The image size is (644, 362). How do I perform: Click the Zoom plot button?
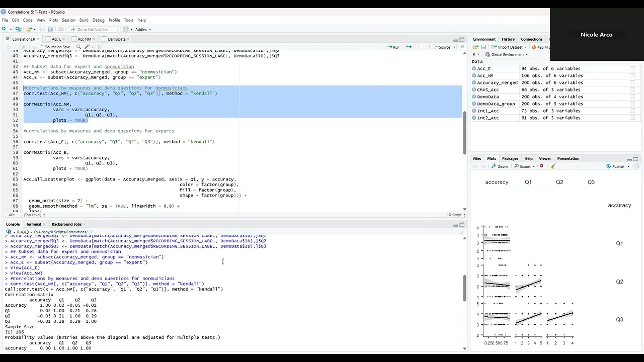point(500,166)
